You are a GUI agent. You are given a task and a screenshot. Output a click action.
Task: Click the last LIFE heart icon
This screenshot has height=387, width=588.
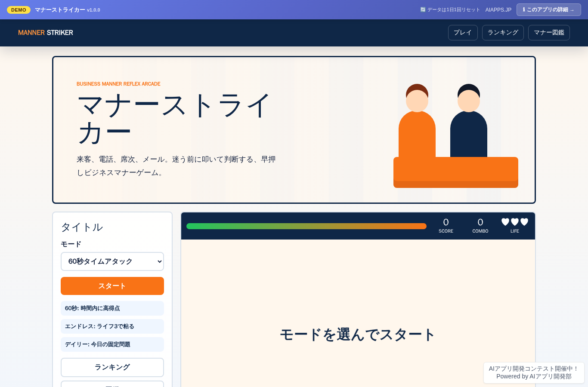pyautogui.click(x=524, y=222)
